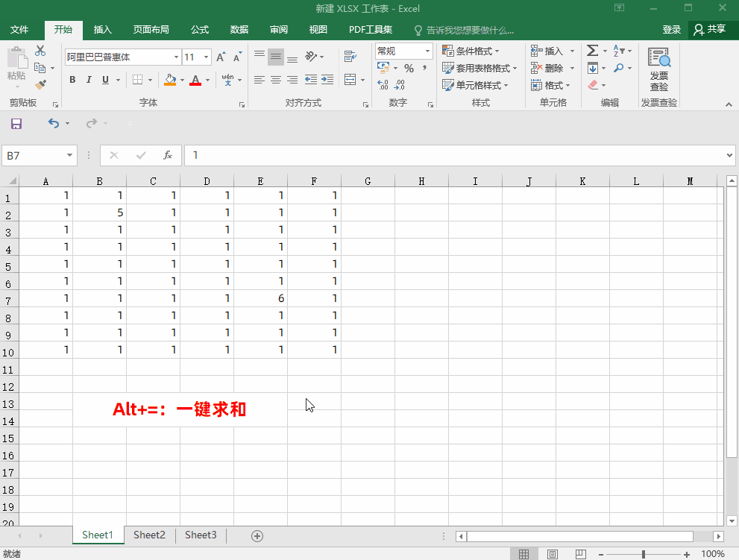Collapse the ribbon with up arrow
Screen dimensions: 739x560
(x=729, y=104)
